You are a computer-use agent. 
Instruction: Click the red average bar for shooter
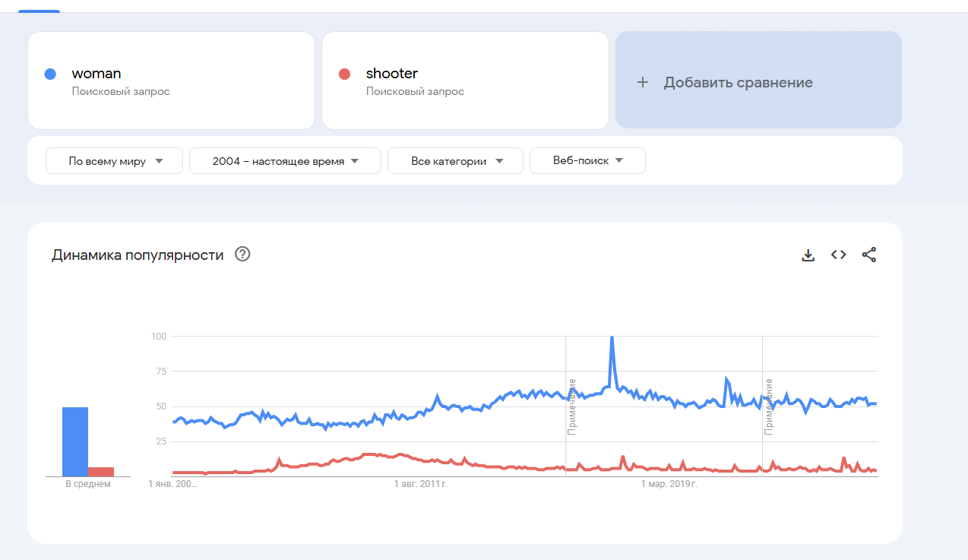click(x=101, y=472)
